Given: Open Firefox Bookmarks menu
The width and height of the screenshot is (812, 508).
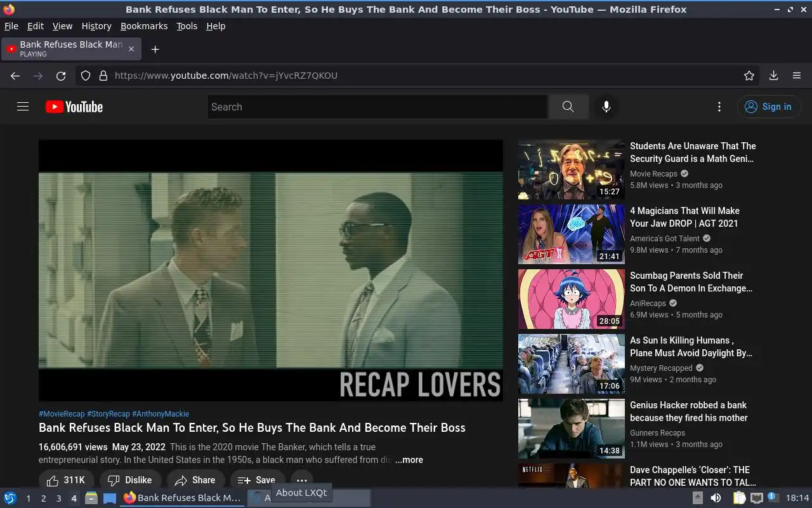Looking at the screenshot, I should click(144, 26).
